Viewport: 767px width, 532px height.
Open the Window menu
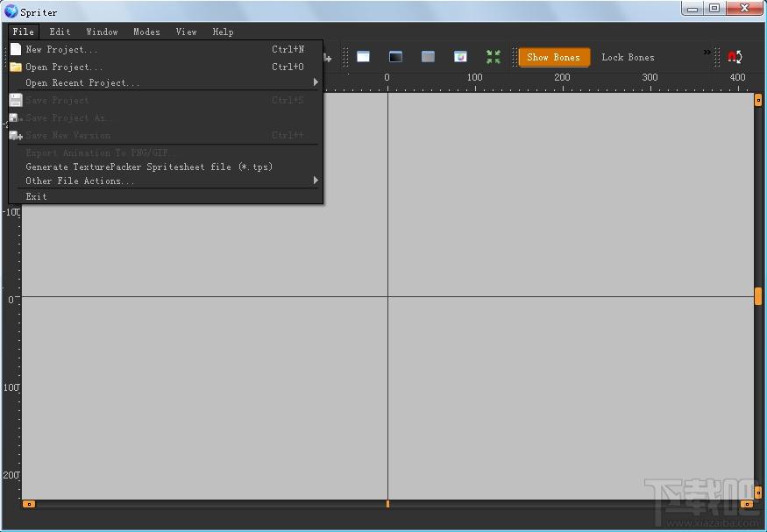point(102,32)
